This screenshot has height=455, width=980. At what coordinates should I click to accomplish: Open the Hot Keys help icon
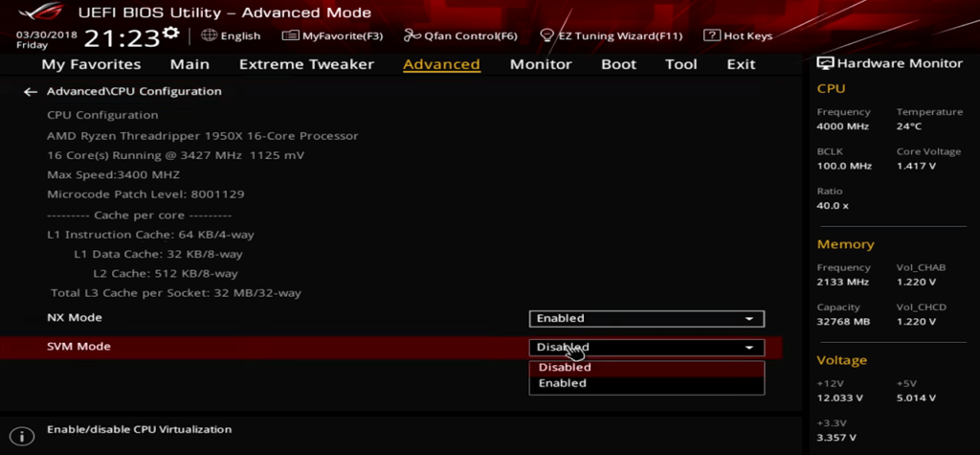coord(712,35)
